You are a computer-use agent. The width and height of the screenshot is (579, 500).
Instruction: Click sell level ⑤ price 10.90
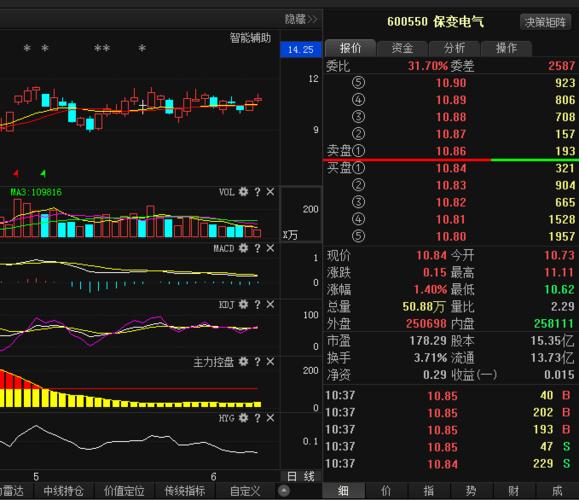coord(451,83)
